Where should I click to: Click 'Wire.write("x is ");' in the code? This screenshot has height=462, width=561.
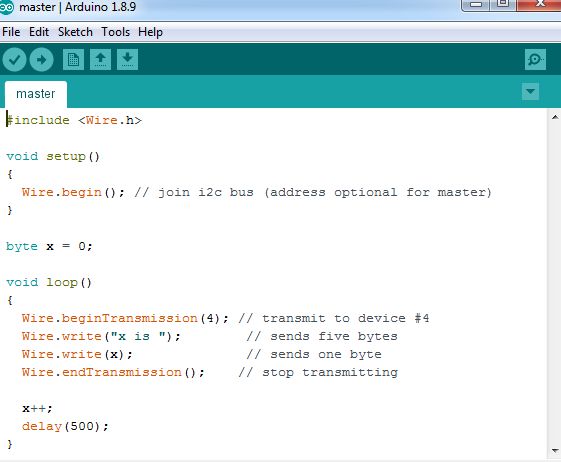[x=101, y=336]
